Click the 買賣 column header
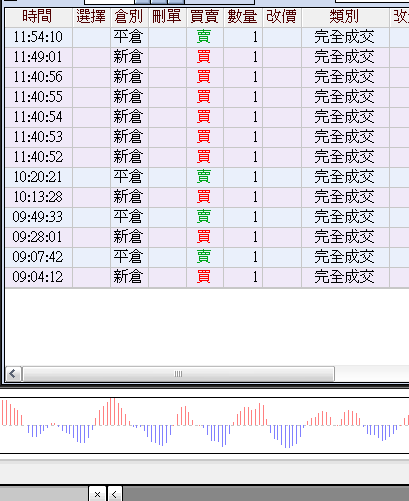 pos(205,17)
